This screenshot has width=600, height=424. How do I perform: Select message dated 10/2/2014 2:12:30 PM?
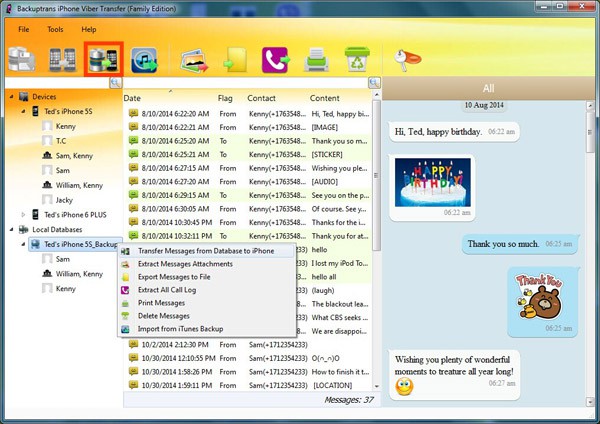248,345
